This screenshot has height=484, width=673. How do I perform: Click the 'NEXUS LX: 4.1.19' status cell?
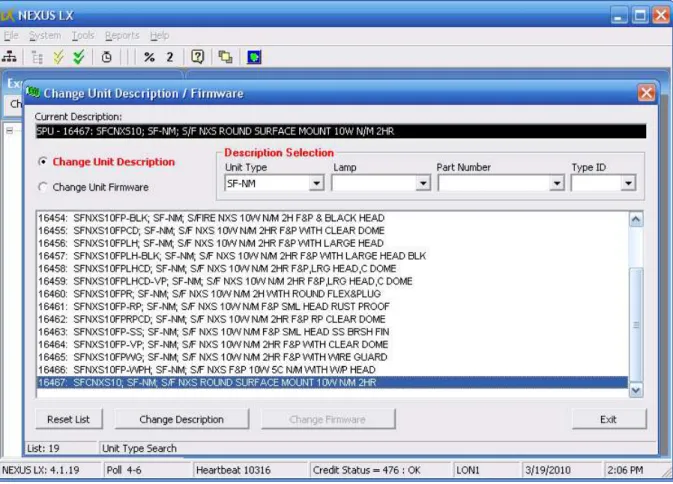click(x=51, y=470)
